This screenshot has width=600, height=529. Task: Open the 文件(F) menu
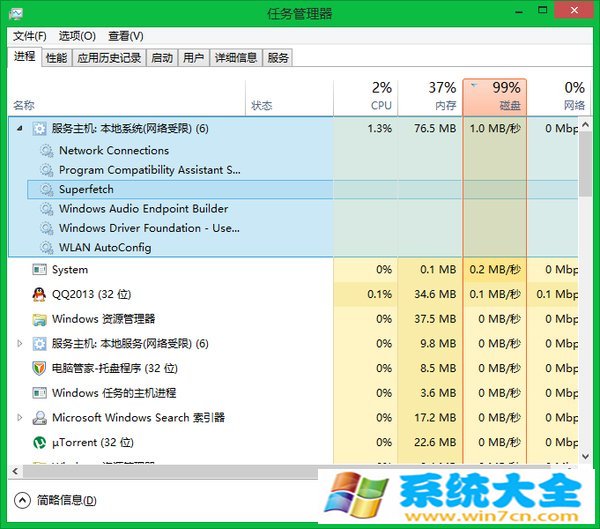click(x=29, y=36)
